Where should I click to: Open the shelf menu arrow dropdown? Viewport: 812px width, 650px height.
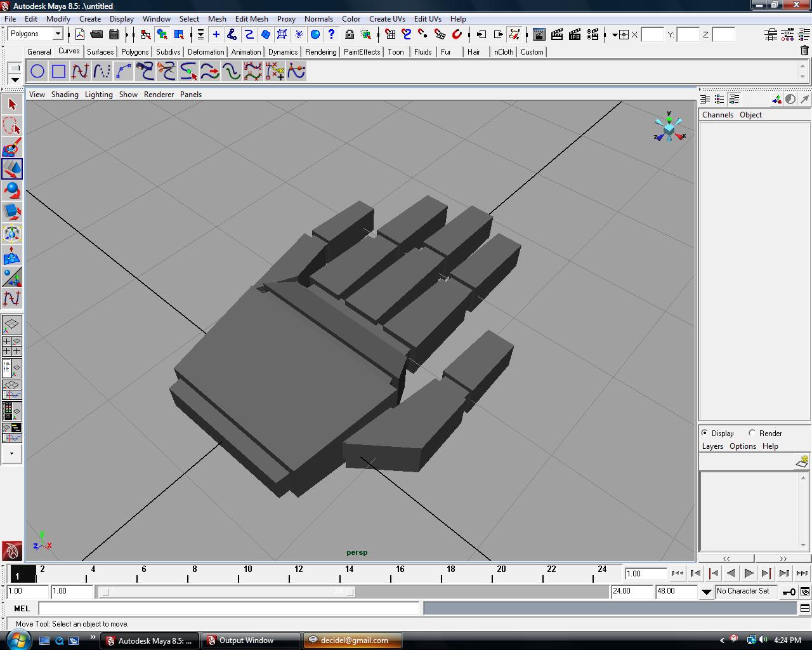tap(15, 80)
